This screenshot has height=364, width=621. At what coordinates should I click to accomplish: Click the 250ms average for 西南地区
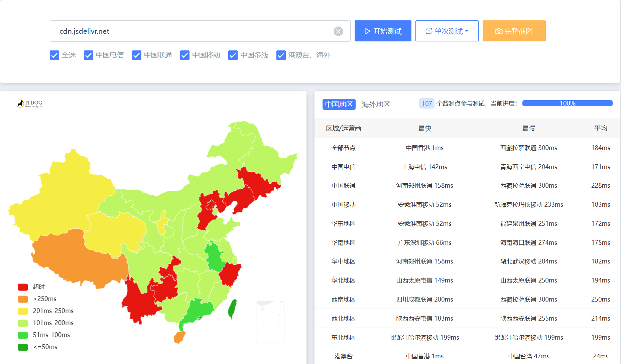click(601, 300)
